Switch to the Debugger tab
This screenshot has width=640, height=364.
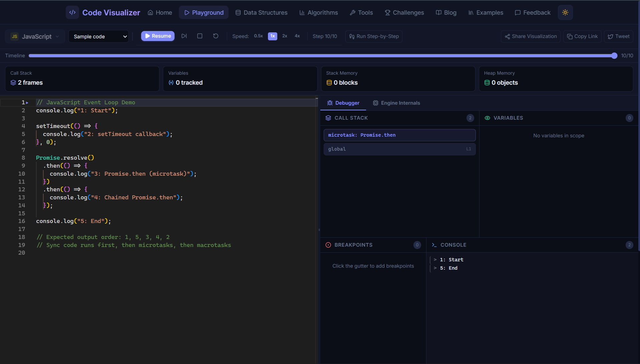(x=343, y=103)
